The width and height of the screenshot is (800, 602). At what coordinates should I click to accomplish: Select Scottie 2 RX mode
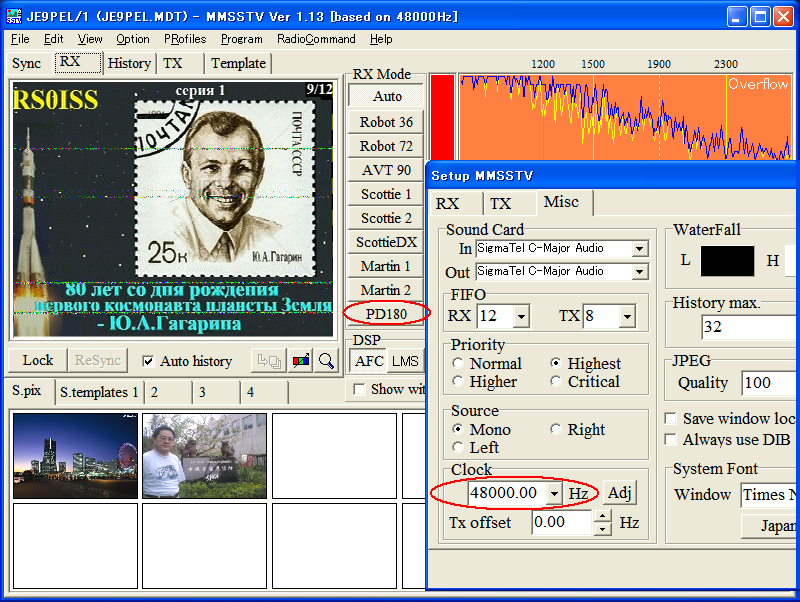pos(386,218)
